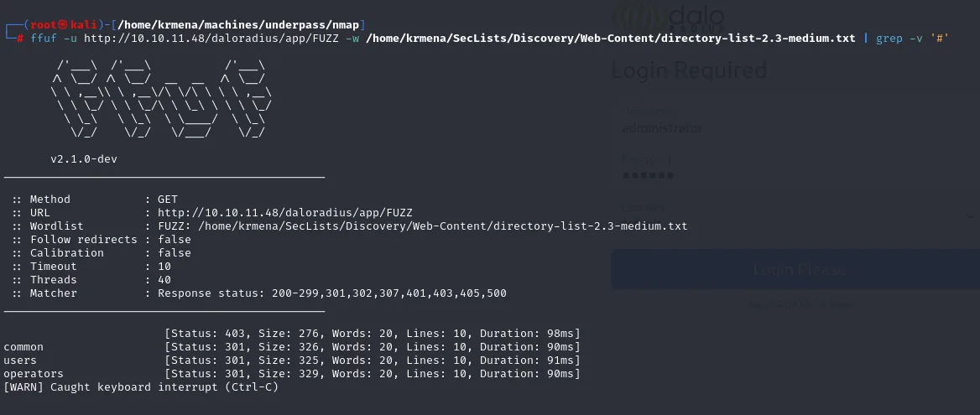Click the Threads : 40 line

pos(91,279)
